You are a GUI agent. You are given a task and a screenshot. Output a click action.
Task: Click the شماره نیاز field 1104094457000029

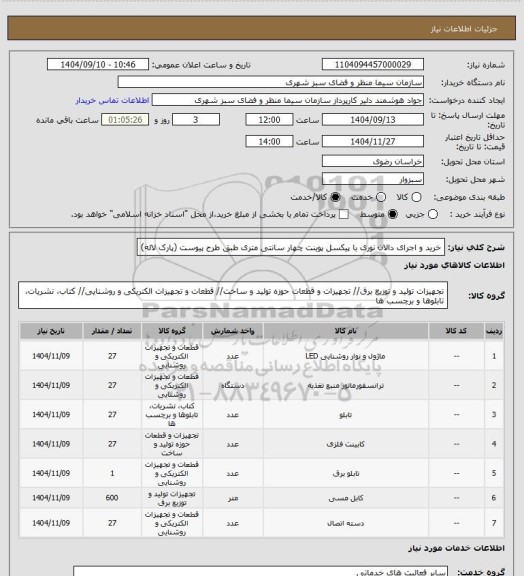pyautogui.click(x=373, y=65)
